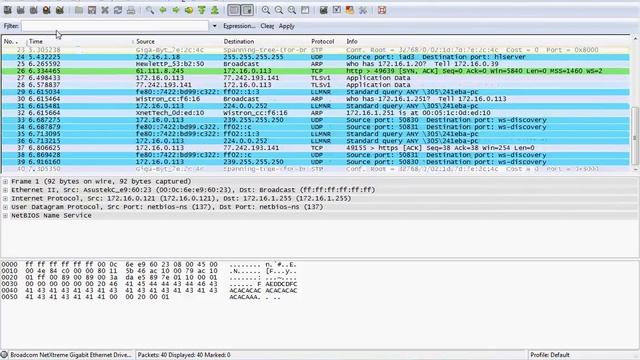Select packet 24 from 172.16.1.18
The image size is (640, 360).
click(x=316, y=57)
